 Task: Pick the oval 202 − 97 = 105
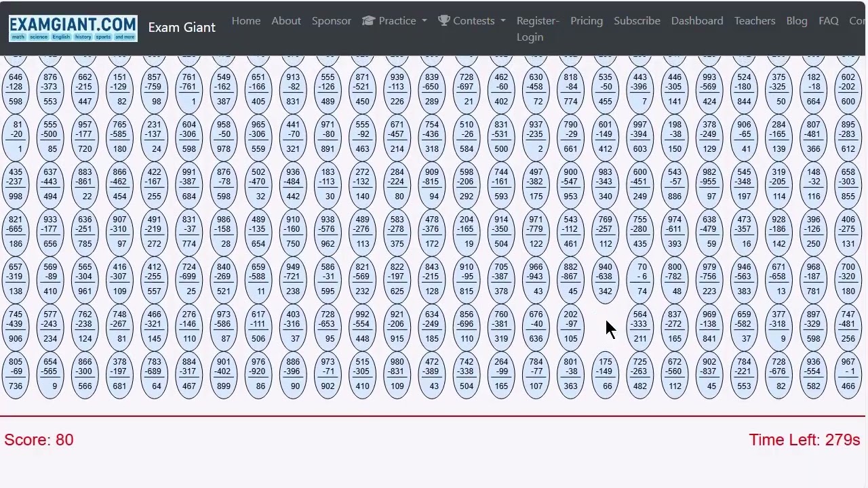pyautogui.click(x=571, y=327)
